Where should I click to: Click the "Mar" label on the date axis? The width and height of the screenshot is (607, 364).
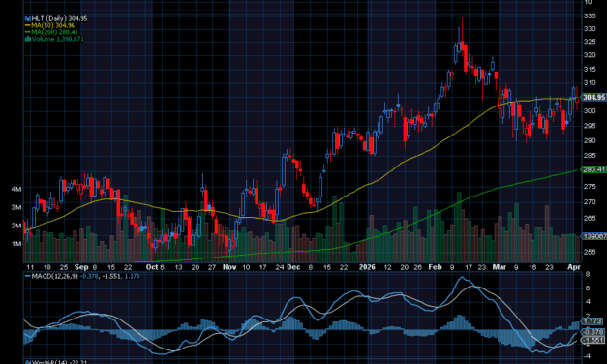click(499, 267)
